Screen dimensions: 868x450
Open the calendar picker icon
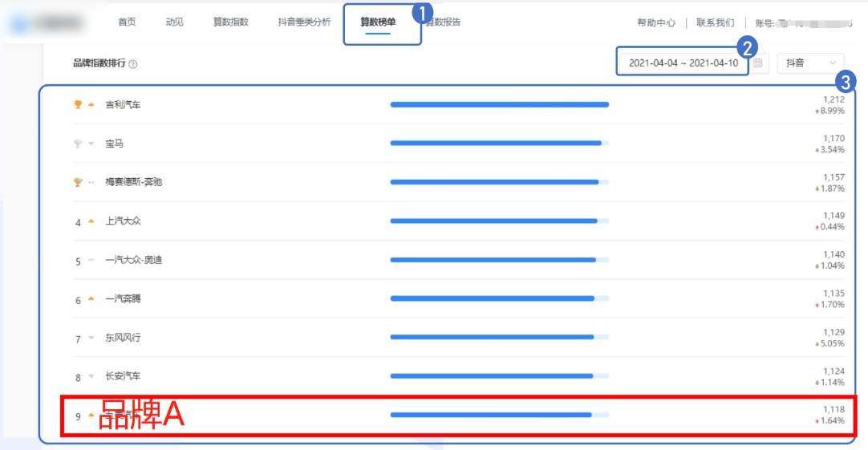(x=758, y=63)
